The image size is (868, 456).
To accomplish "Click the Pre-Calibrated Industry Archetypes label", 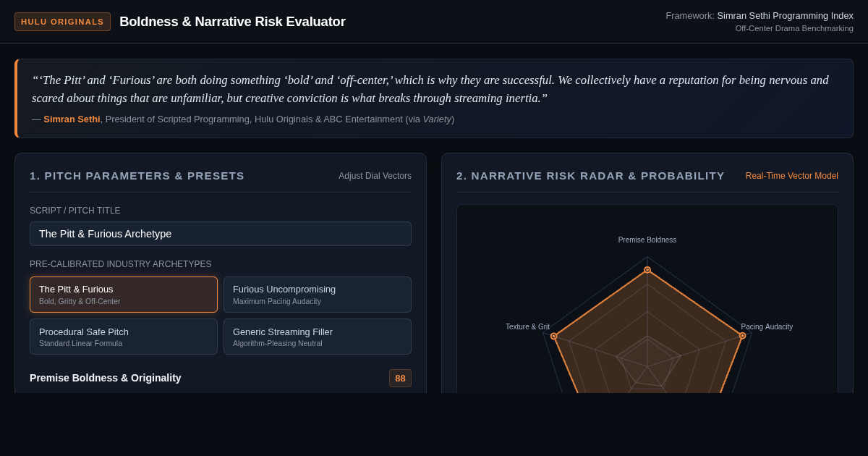I will point(121,264).
